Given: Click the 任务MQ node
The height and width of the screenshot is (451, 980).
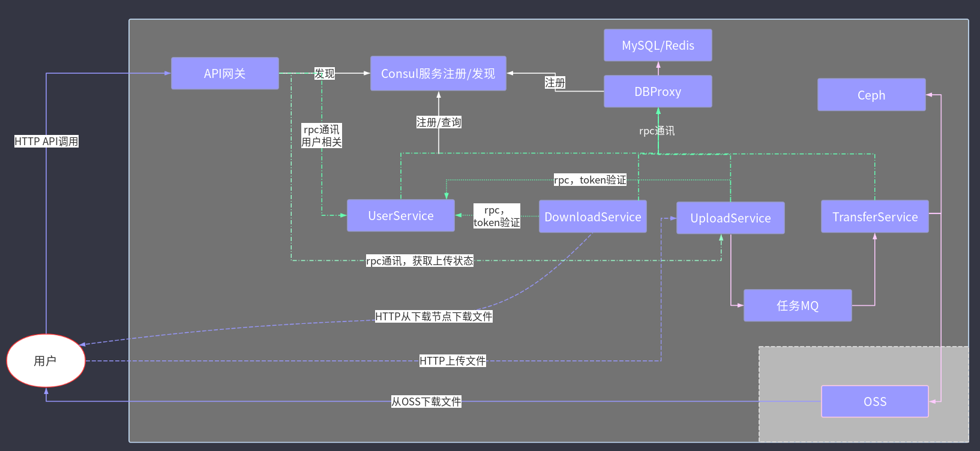Looking at the screenshot, I should click(x=798, y=306).
